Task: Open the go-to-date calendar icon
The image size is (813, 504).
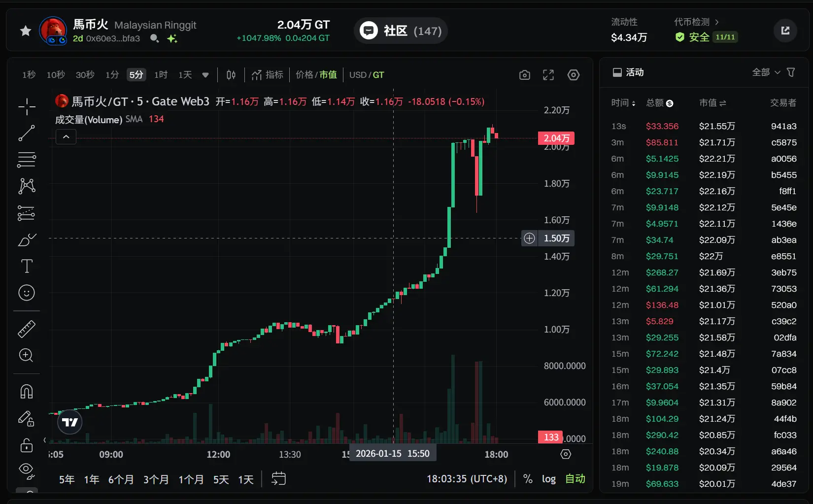Action: [279, 478]
